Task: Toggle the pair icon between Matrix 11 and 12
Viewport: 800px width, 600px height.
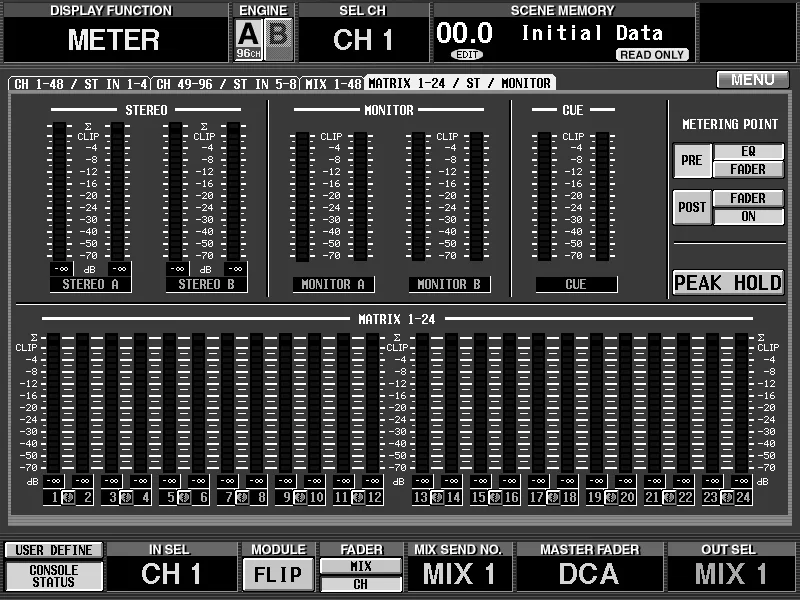Action: (x=359, y=497)
